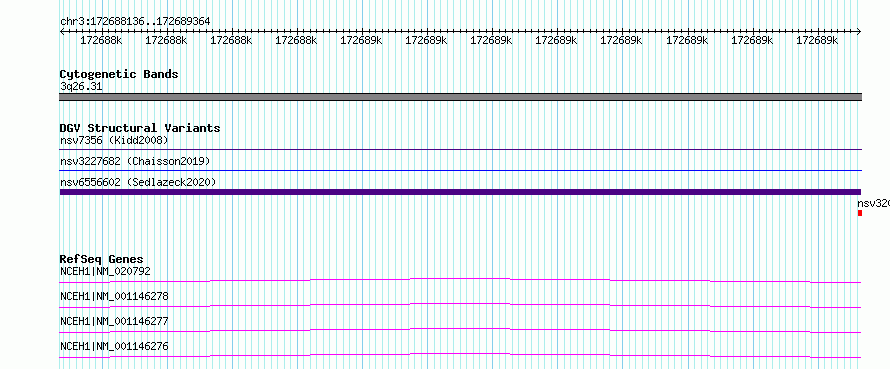Click the left arrowhead of the ruler
Viewport: 890px width, 369px height.
point(62,32)
